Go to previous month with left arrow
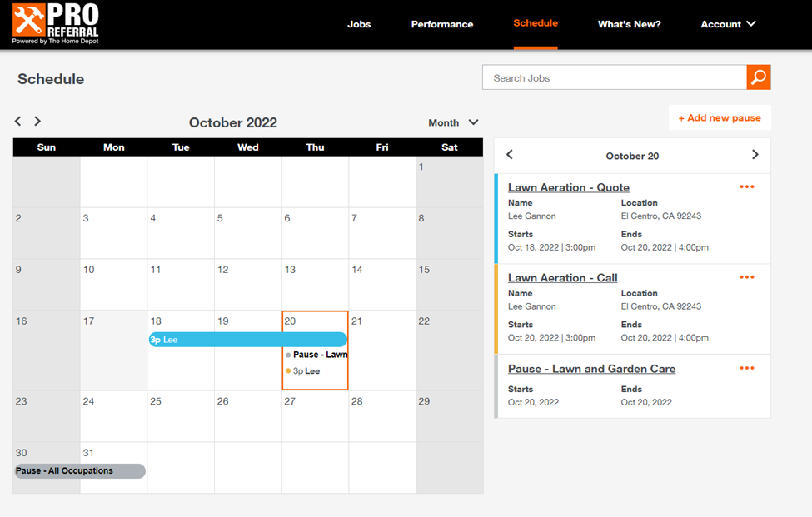This screenshot has height=517, width=812. point(17,121)
